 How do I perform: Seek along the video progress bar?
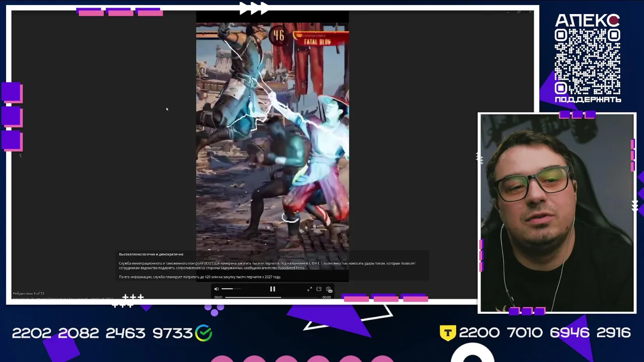pyautogui.click(x=272, y=297)
